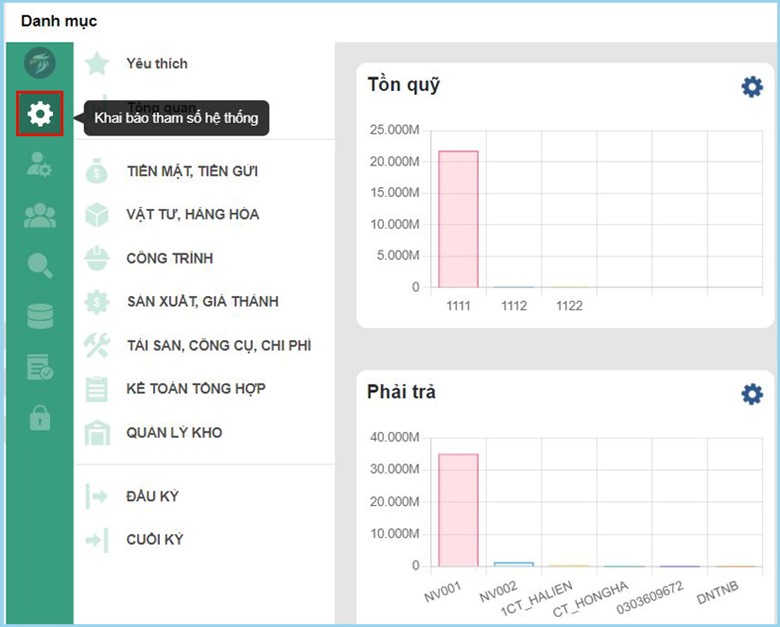Click the NV001 bar in Phải trả chart
This screenshot has height=627, width=780.
tap(458, 510)
